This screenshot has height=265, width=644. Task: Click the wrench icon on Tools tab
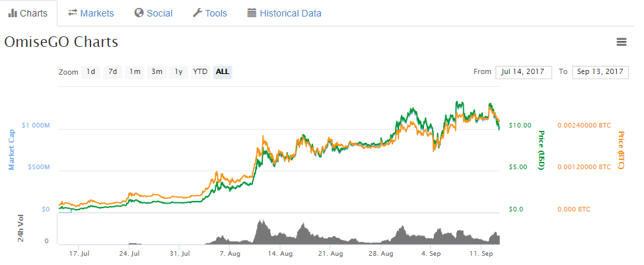197,13
